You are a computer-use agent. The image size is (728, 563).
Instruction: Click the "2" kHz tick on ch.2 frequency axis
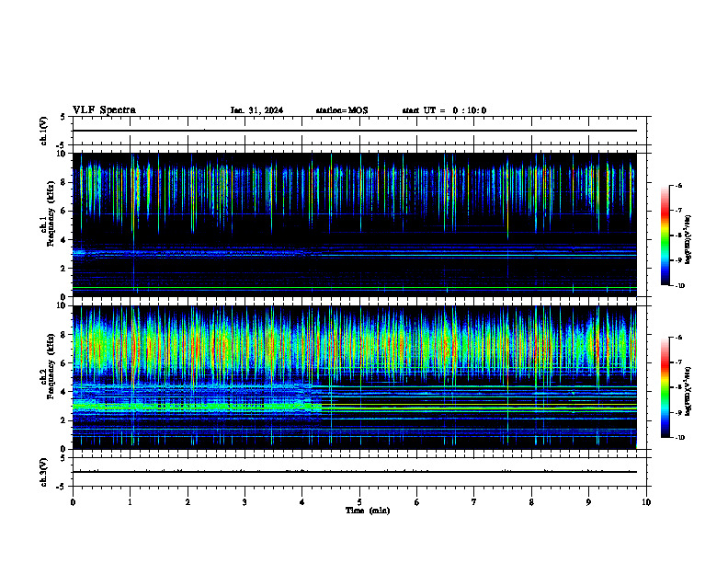tap(64, 420)
